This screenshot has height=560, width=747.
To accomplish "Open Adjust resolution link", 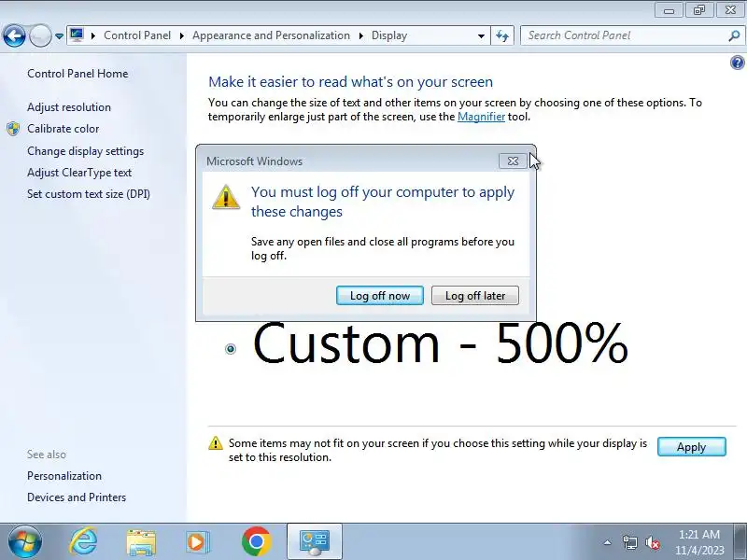I will pyautogui.click(x=69, y=107).
